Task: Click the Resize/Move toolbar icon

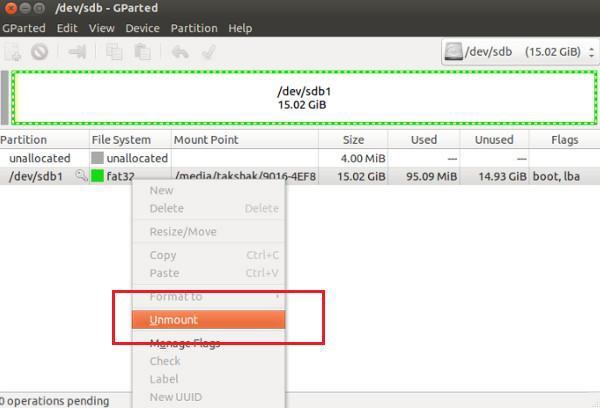Action: (77, 52)
